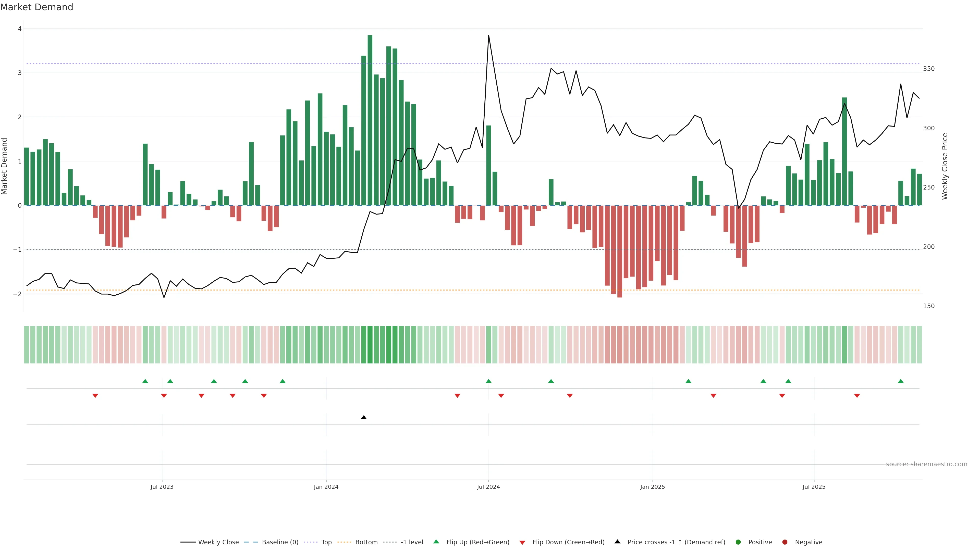This screenshot has height=551, width=980.
Task: Click the source: sharemaestro.com text
Action: coord(926,464)
